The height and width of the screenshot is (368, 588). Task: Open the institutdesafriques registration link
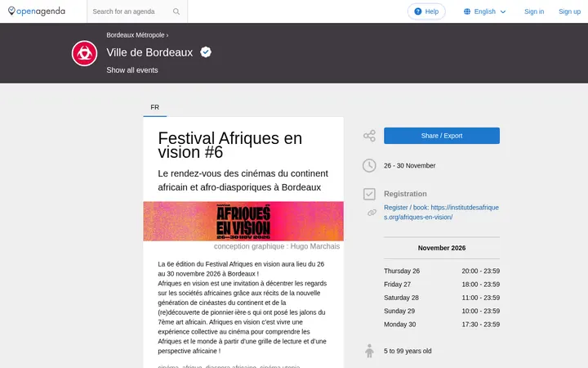(441, 212)
